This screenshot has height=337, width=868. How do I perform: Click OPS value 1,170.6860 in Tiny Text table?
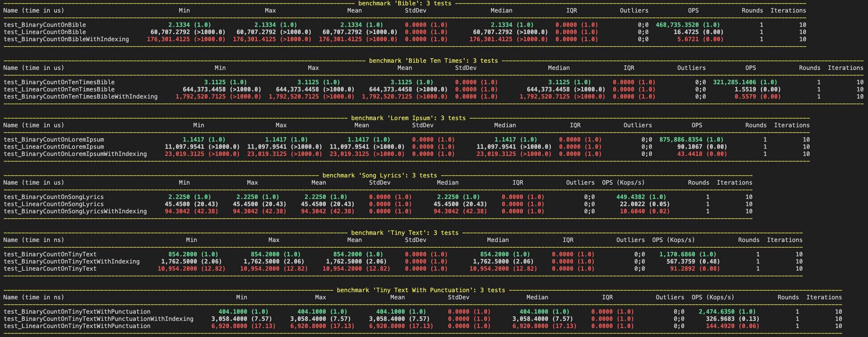(677, 255)
